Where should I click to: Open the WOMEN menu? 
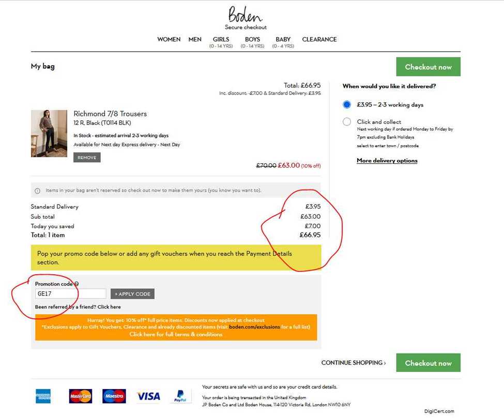point(169,39)
